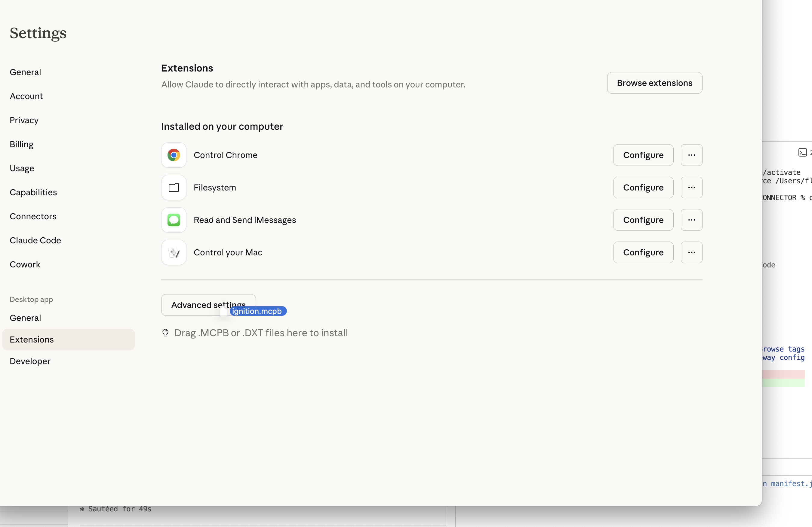Viewport: 812px width, 527px height.
Task: Configure the Filesystem extension
Action: coord(643,187)
